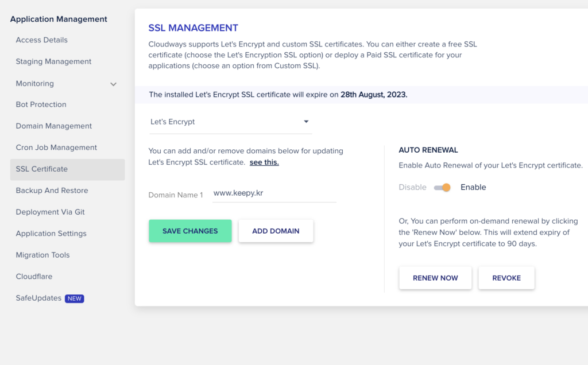Toggle the Auto Renewal switch
The image size is (588, 365).
[442, 187]
